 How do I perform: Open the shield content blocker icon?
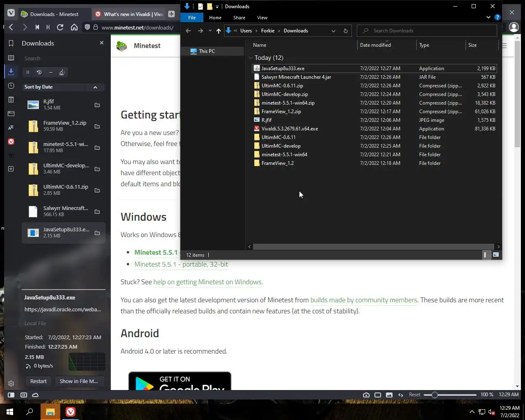click(87, 27)
